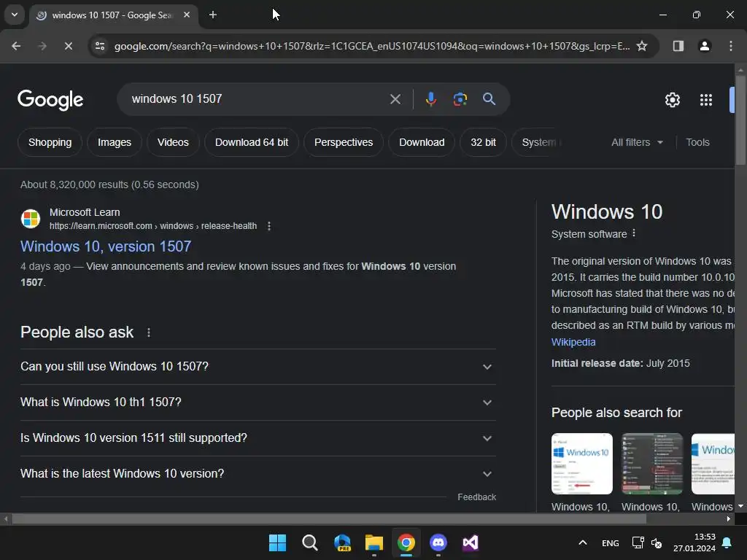Open Edge preview browser from taskbar
The width and height of the screenshot is (747, 560).
coord(342,542)
